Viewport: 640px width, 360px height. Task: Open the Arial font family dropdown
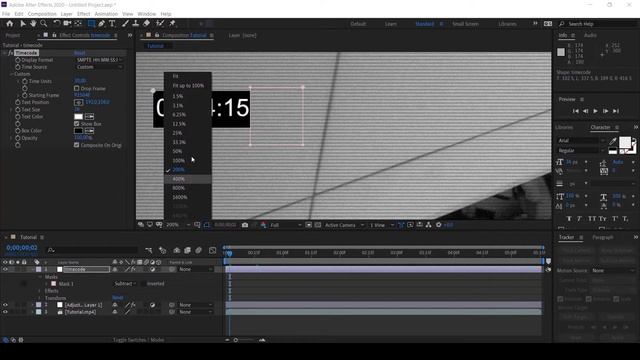point(581,140)
